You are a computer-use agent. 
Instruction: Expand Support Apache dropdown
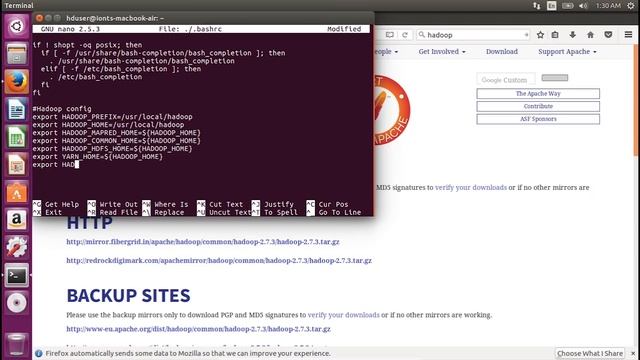(x=567, y=51)
